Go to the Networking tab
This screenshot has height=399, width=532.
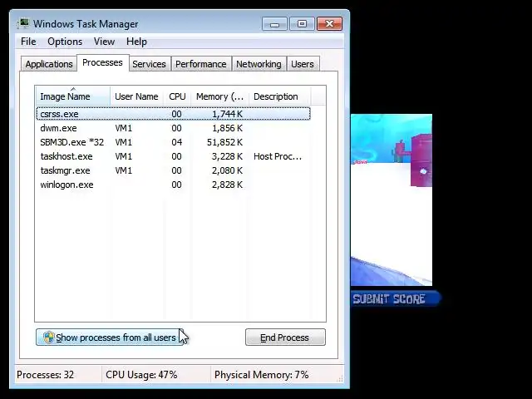pyautogui.click(x=259, y=64)
